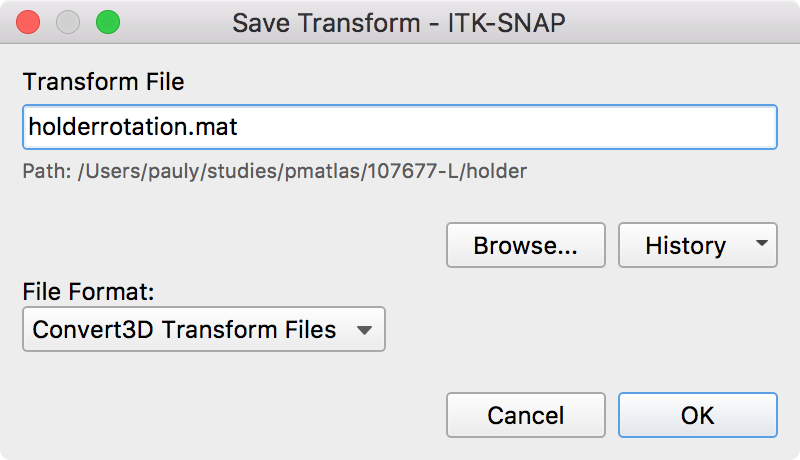This screenshot has height=460, width=800.
Task: Click the History button label
Action: coord(685,245)
